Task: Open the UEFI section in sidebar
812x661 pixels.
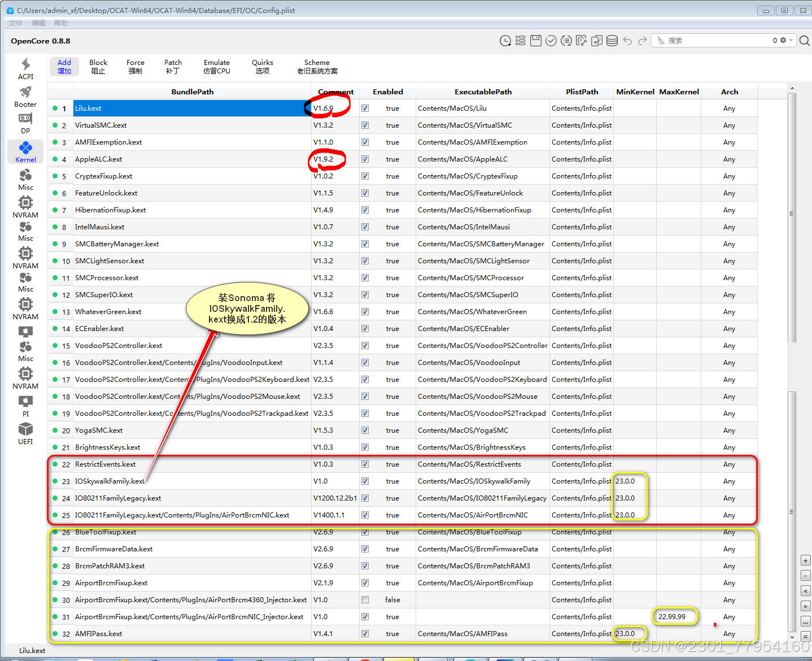Action: pyautogui.click(x=25, y=434)
